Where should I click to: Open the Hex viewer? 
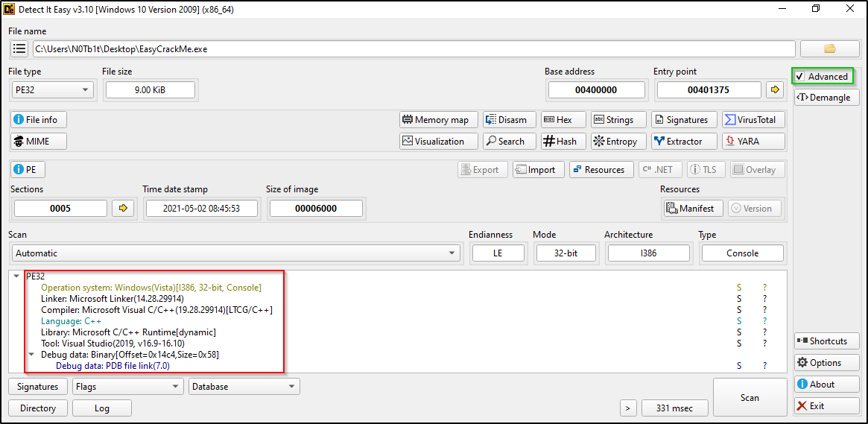pos(558,120)
